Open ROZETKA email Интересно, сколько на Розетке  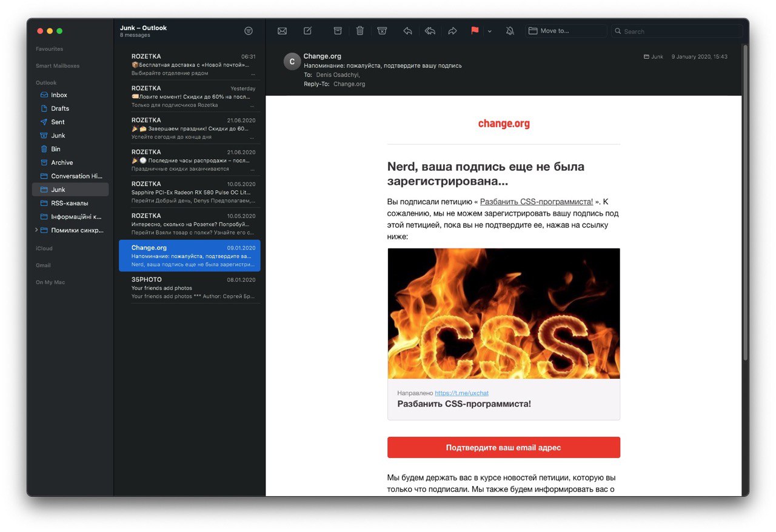coord(190,224)
